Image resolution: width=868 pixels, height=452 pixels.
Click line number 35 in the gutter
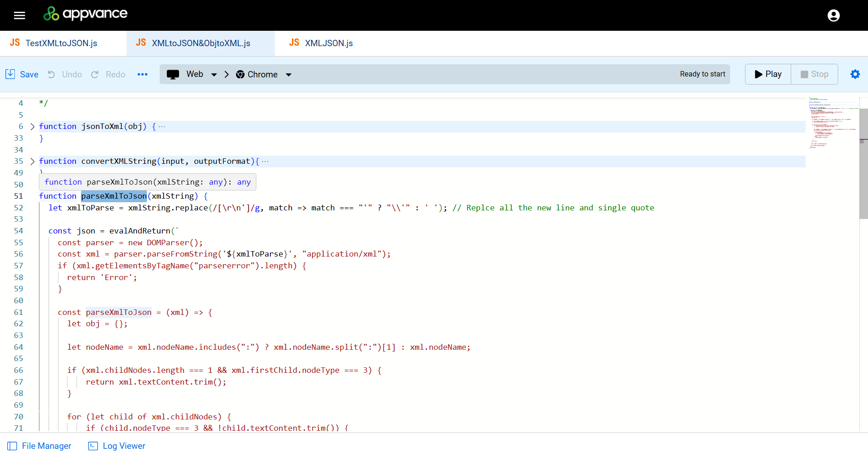pos(19,162)
